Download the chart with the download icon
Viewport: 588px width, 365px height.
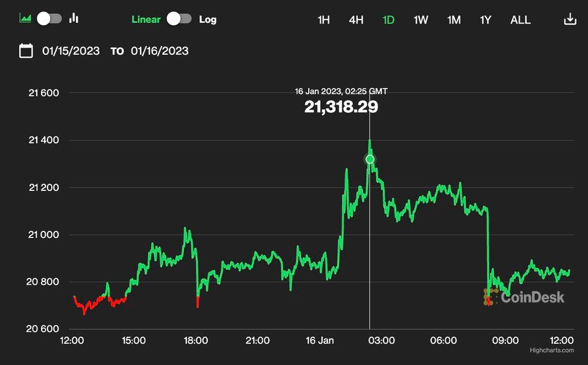pos(570,19)
